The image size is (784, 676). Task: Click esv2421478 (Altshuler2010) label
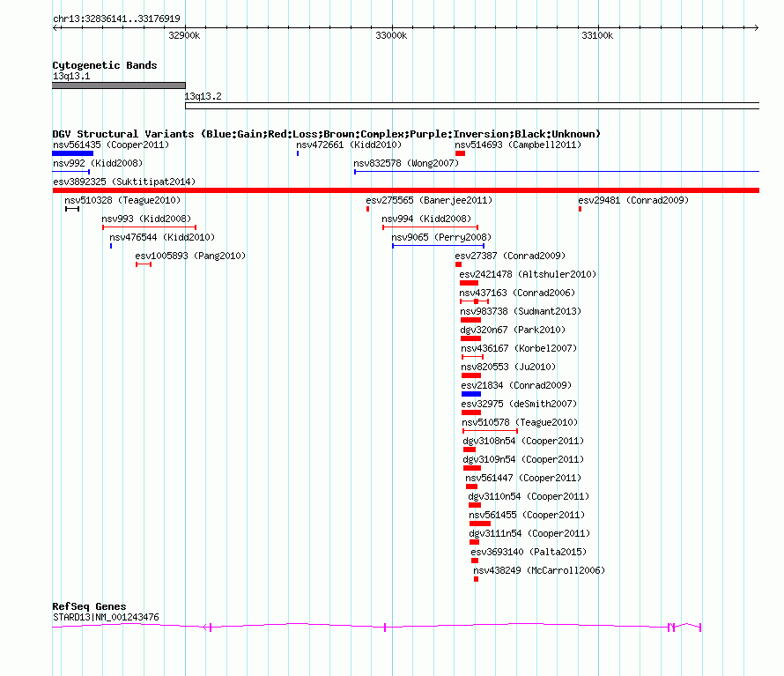(x=528, y=274)
